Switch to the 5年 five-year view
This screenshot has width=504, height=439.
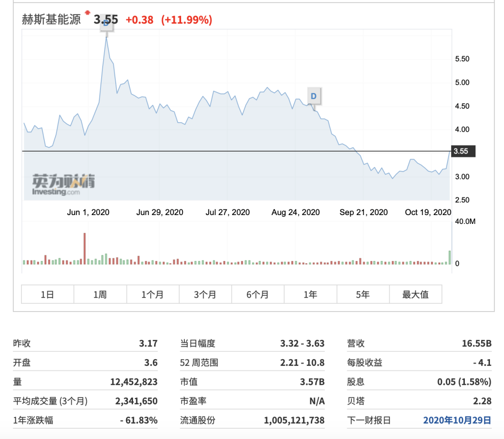[363, 294]
